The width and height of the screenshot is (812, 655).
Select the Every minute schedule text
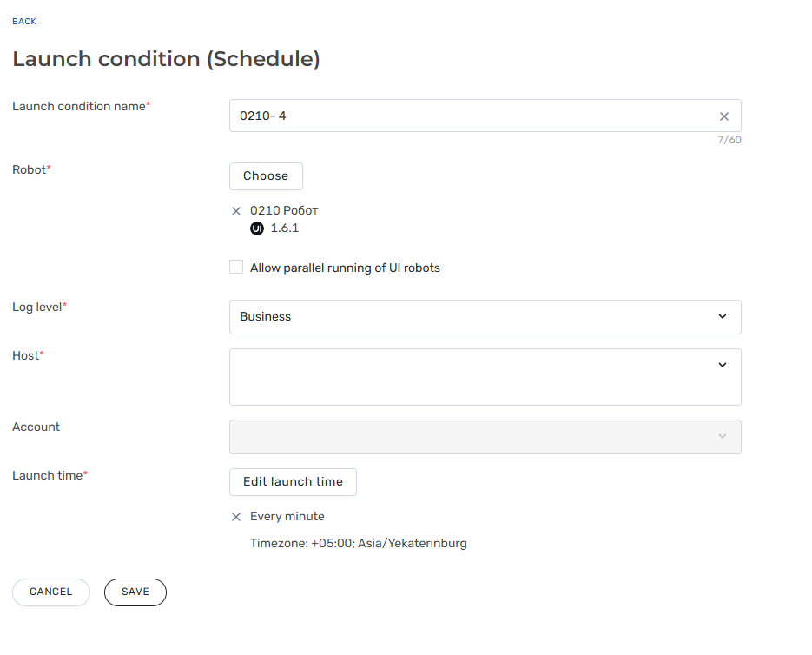click(x=287, y=517)
